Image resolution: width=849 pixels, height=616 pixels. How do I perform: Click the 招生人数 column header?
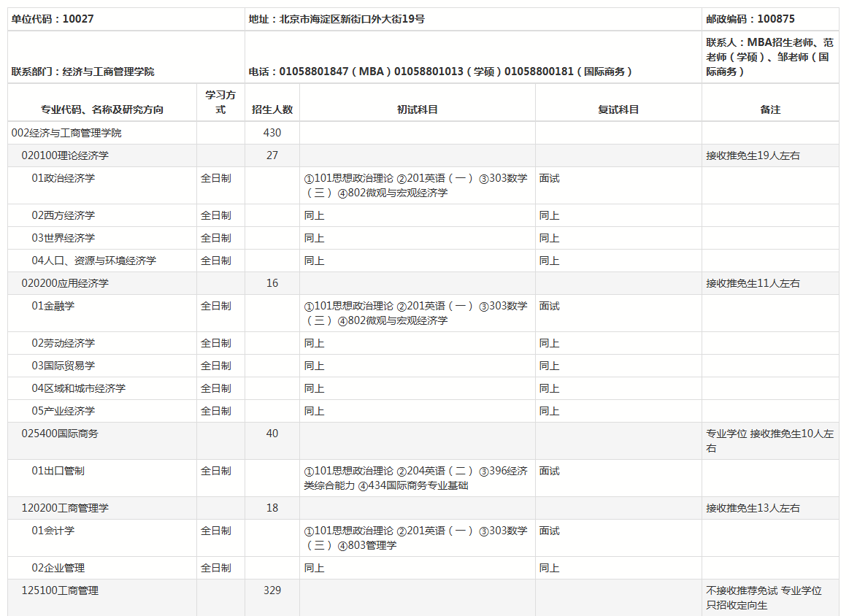tap(272, 109)
